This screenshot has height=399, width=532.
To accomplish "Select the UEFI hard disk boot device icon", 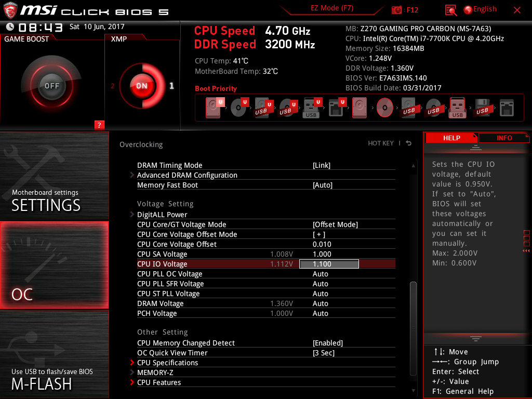I will pyautogui.click(x=214, y=108).
